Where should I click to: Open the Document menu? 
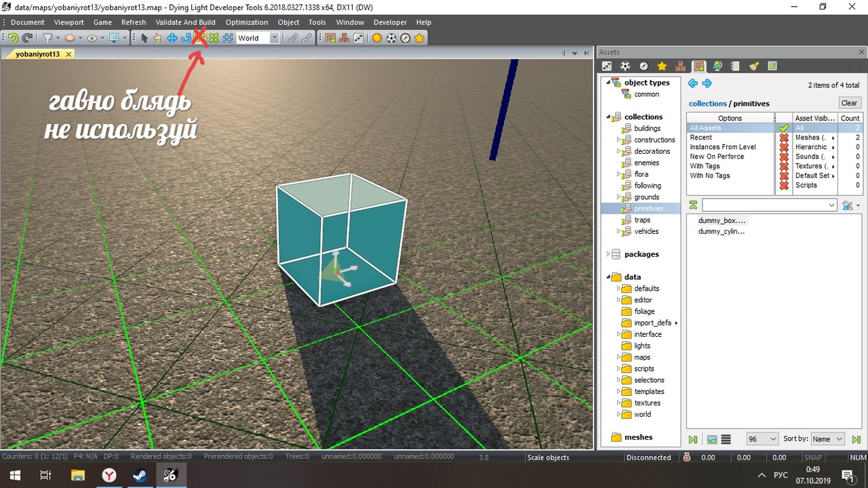[x=28, y=22]
